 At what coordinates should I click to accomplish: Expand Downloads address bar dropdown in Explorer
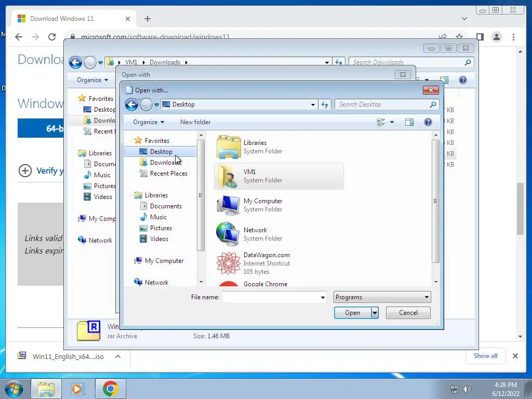[327, 62]
